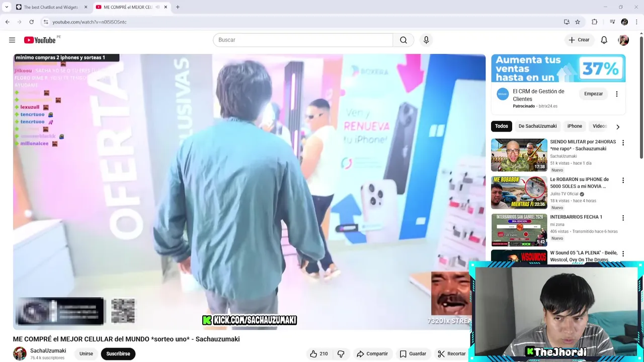Click the Compartir share button
644x362 pixels.
[372, 354]
